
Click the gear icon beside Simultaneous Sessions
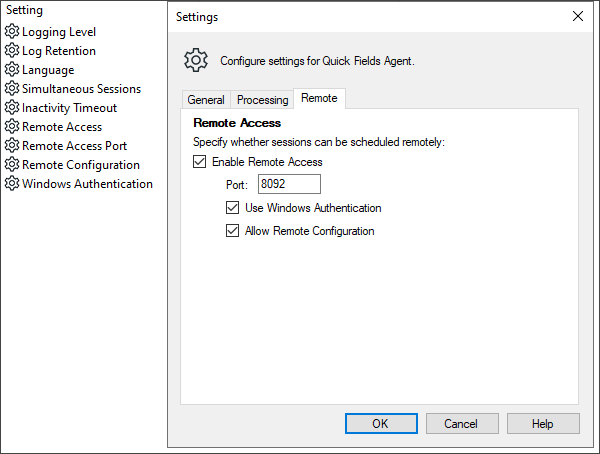pos(12,89)
